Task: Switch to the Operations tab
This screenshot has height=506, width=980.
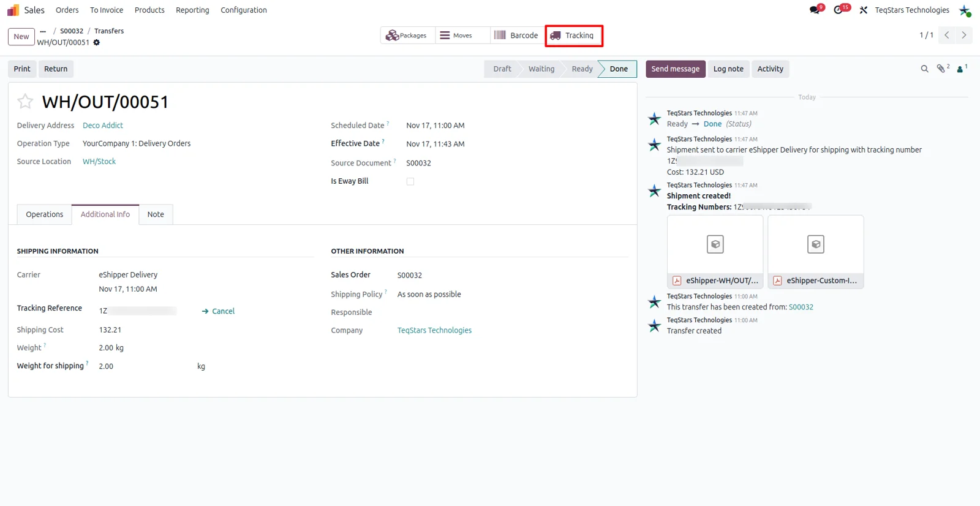Action: pos(45,214)
